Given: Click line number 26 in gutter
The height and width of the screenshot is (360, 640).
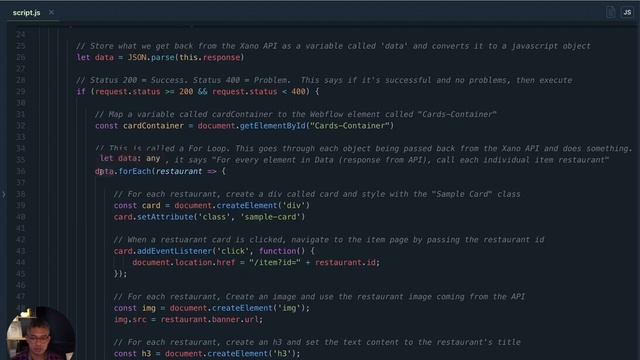Looking at the screenshot, I should (21, 58).
